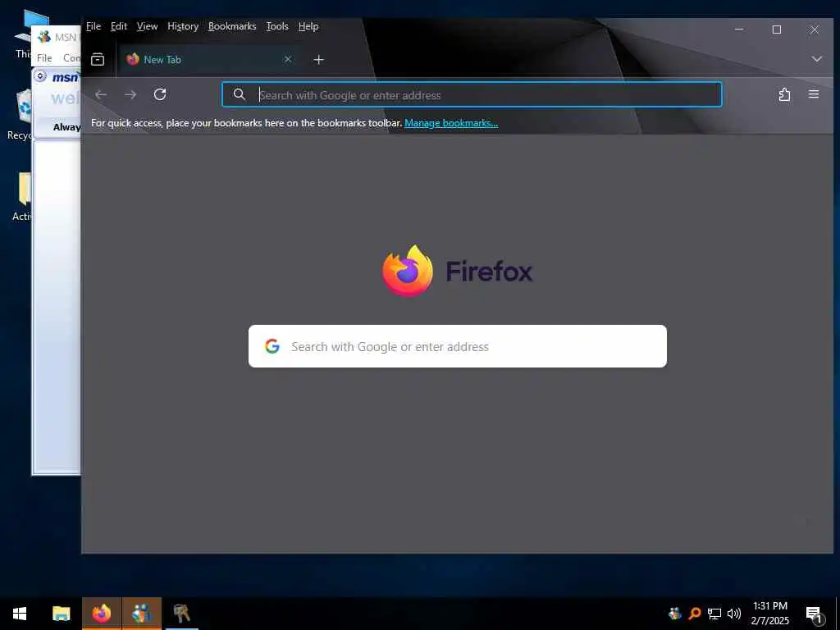Switch to Firefox on the taskbar
The height and width of the screenshot is (630, 840).
tap(102, 614)
